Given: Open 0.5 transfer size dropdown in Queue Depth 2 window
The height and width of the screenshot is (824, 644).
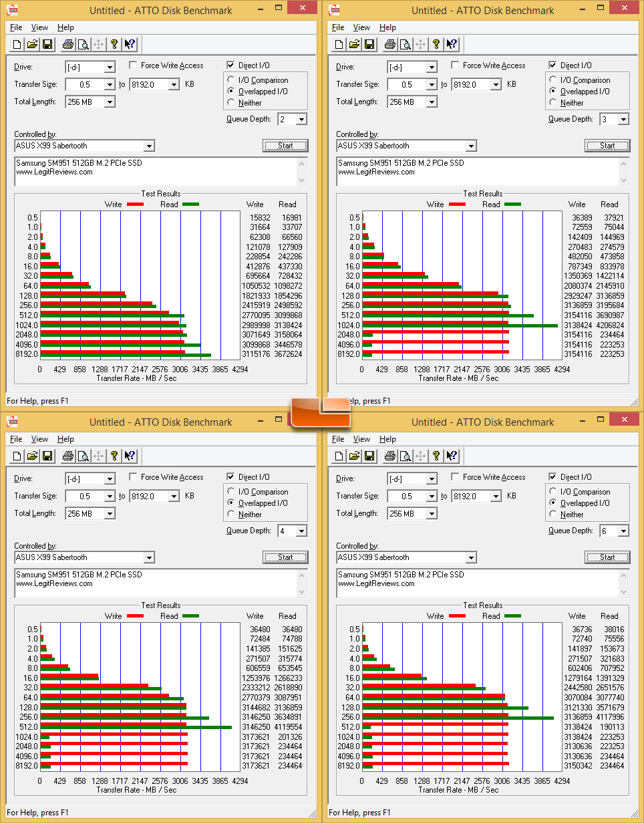Looking at the screenshot, I should pos(110,84).
